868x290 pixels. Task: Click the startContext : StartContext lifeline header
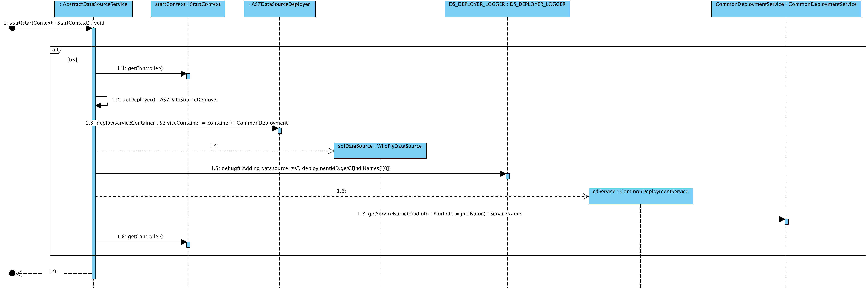point(188,9)
